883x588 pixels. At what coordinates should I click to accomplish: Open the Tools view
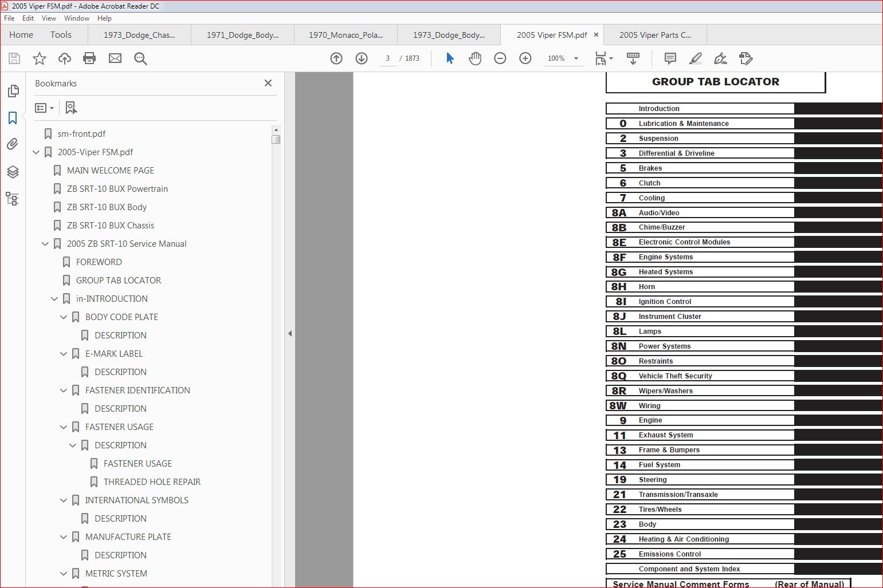coord(61,35)
